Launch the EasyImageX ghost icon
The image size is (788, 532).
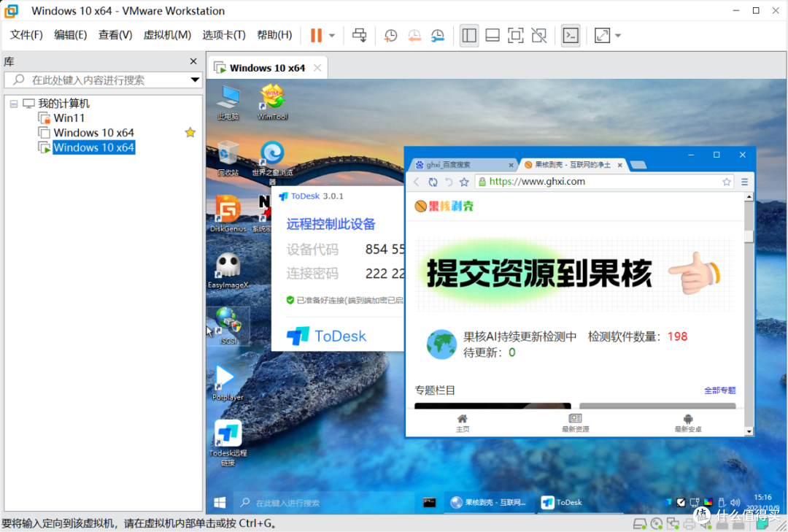coord(228,270)
